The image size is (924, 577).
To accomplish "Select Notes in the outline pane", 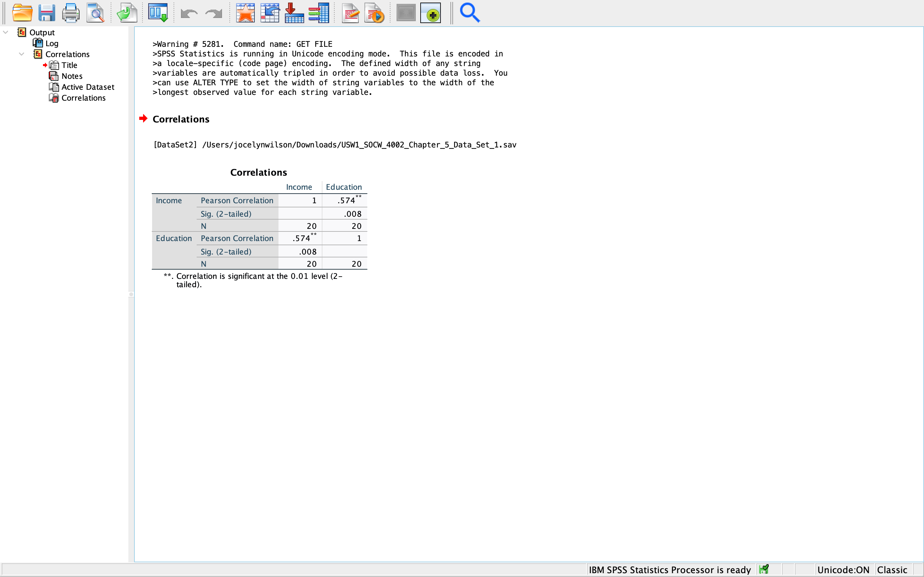I will coord(72,76).
